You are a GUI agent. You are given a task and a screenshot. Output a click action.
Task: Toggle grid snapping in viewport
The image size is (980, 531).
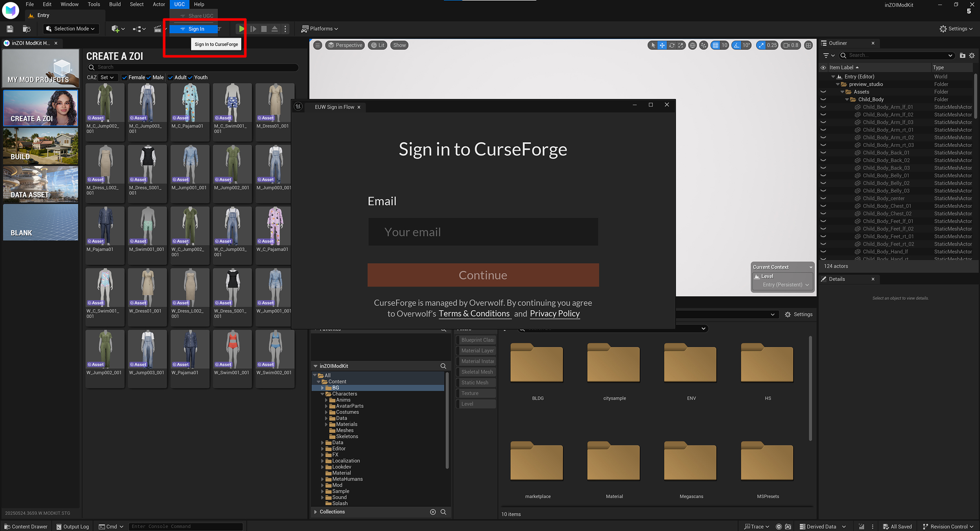pos(715,45)
